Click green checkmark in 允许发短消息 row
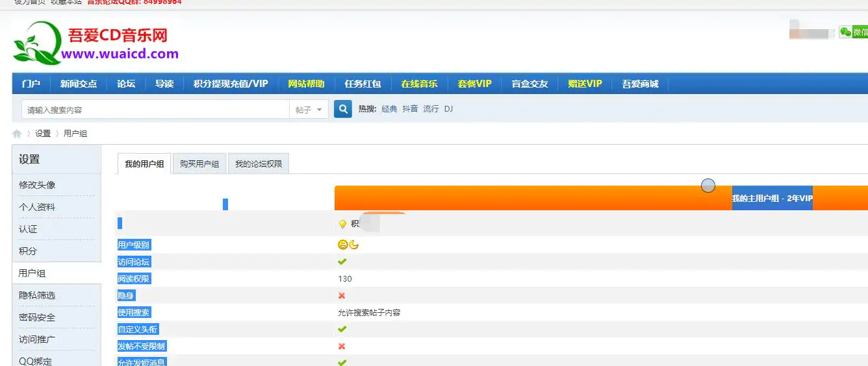 pos(342,362)
